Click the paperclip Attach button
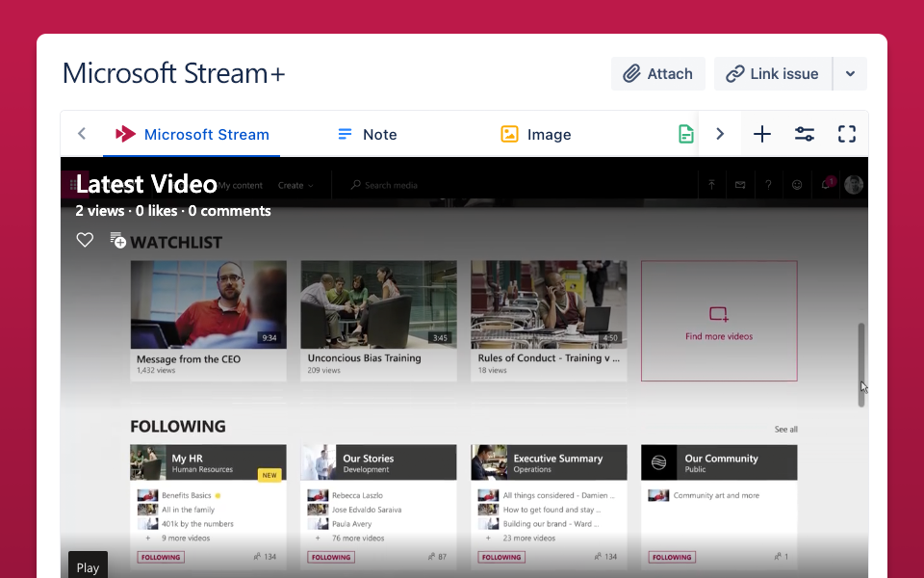The image size is (924, 578). tap(658, 74)
